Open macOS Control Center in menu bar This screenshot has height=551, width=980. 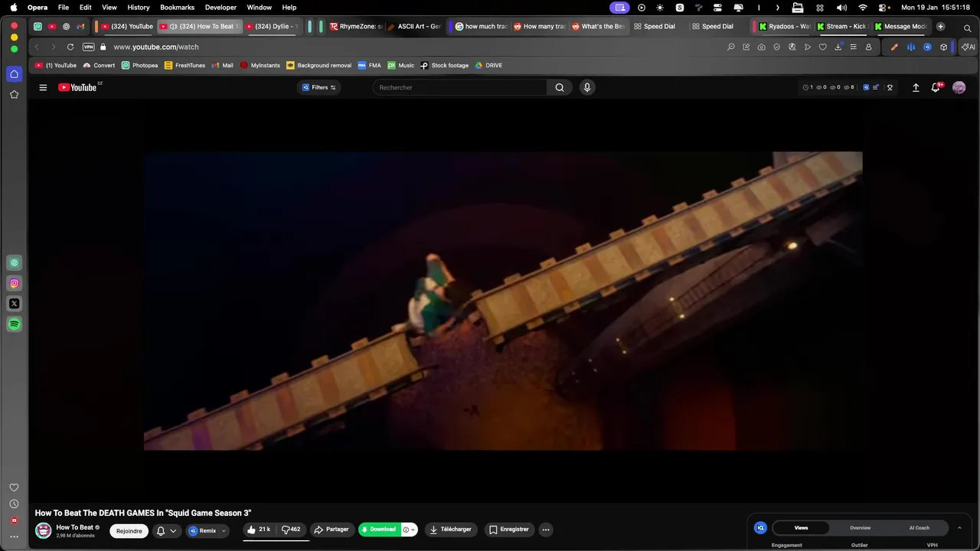883,7
